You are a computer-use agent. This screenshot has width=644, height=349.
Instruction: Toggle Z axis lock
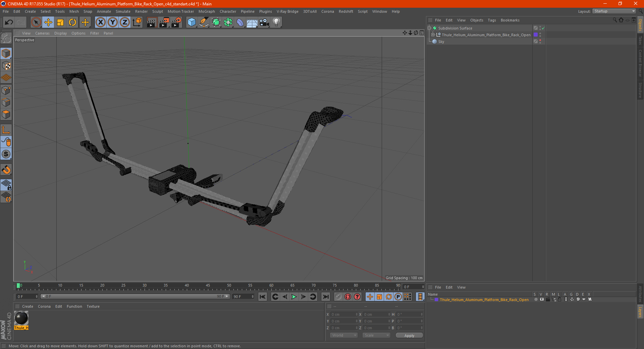click(125, 22)
